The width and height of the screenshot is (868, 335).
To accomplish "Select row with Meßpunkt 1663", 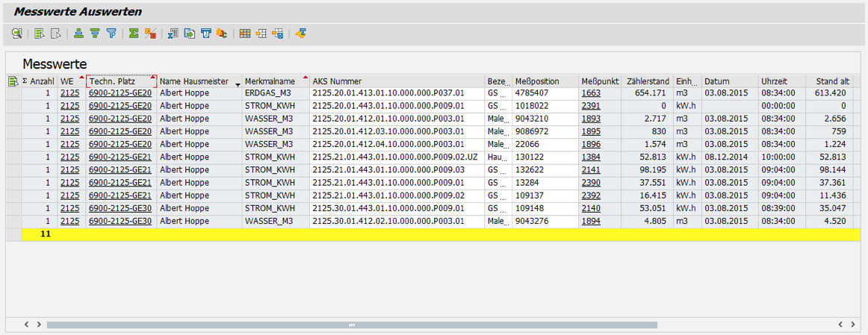I will [13, 93].
